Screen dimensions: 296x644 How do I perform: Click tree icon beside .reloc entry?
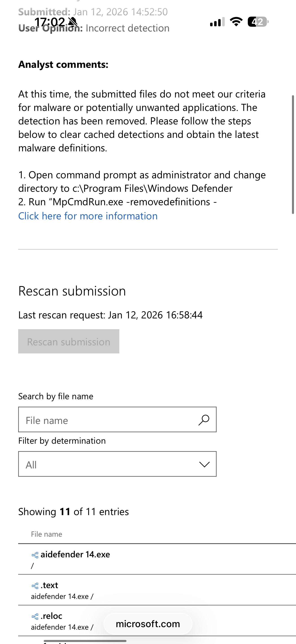(x=35, y=617)
